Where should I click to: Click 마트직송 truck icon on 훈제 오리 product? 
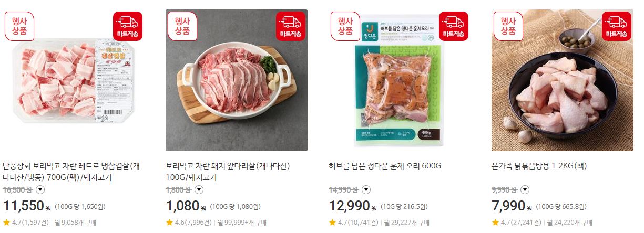coord(453,26)
